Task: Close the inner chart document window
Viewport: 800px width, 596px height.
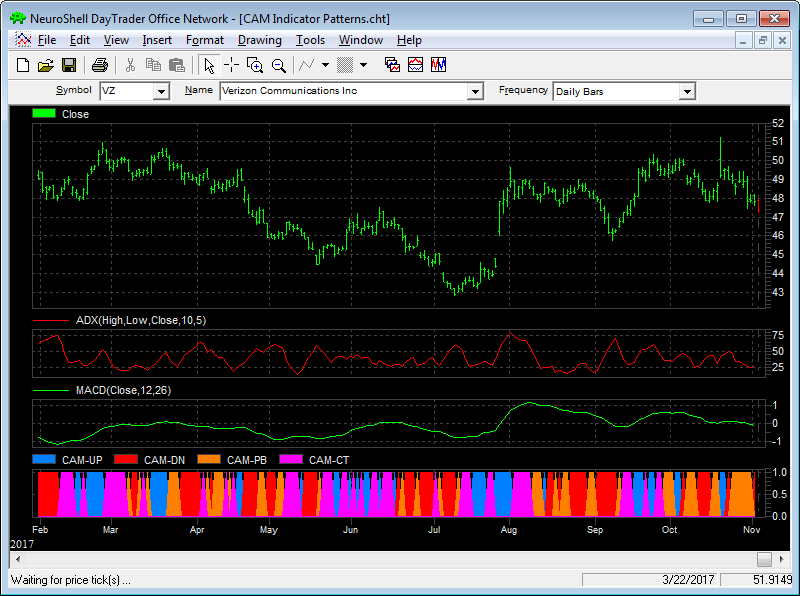Action: (x=782, y=40)
